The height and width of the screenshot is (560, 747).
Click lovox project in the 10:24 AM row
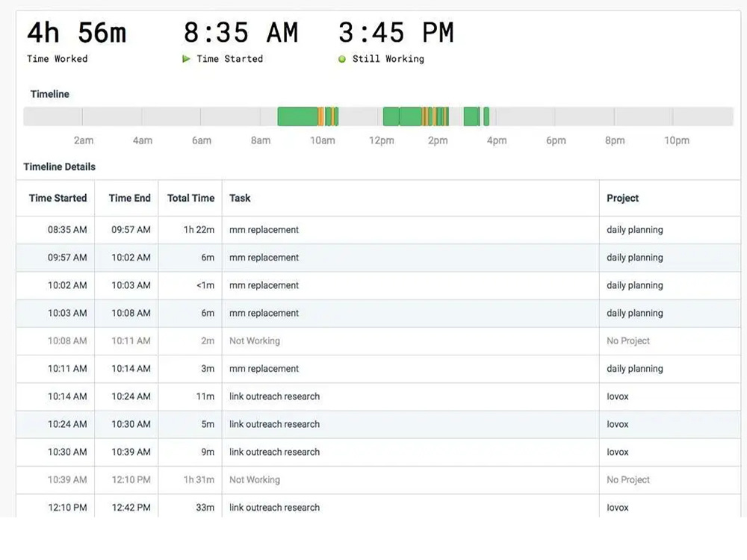pos(618,424)
